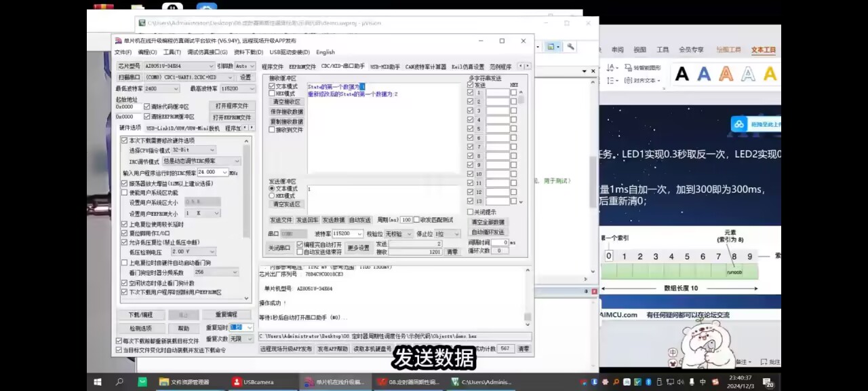Toggle the 关闭提示 checkbox
The width and height of the screenshot is (868, 391).
pyautogui.click(x=470, y=212)
